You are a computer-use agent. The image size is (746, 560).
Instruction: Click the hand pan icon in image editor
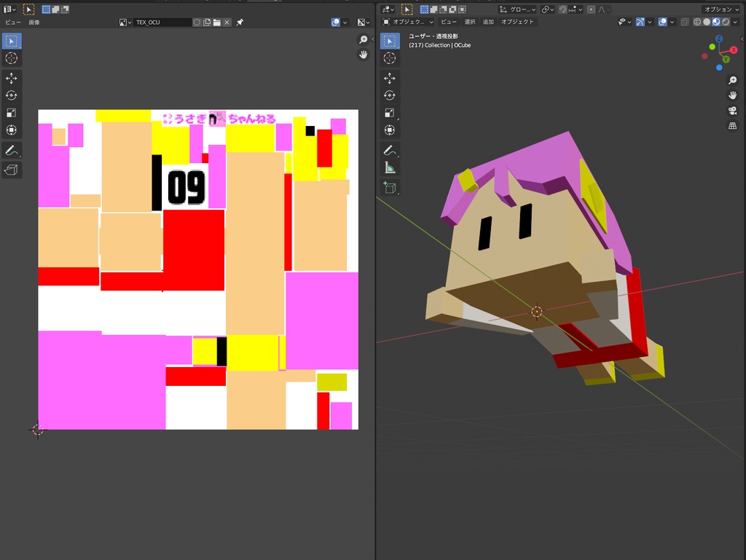363,55
